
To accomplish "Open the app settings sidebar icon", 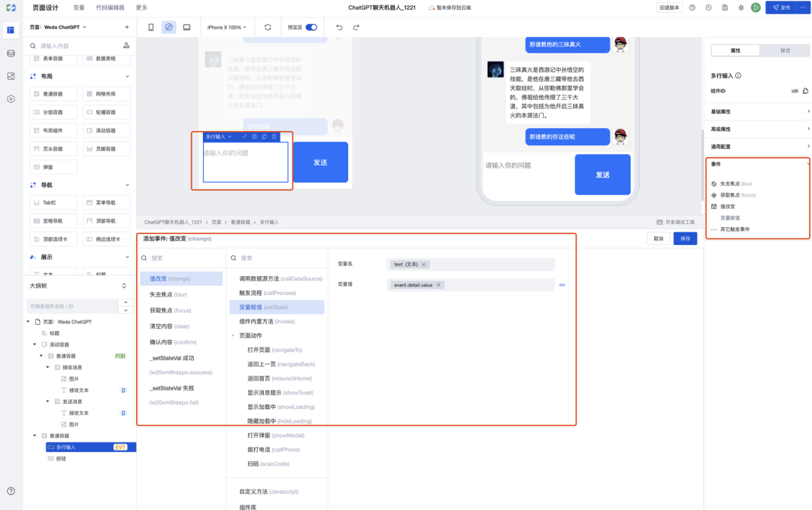I will tap(11, 99).
